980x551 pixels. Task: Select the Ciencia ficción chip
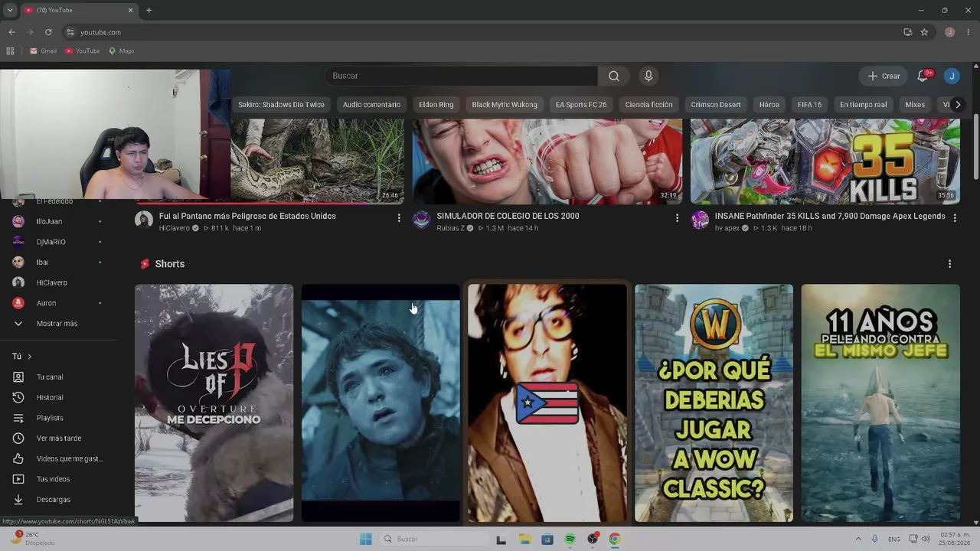click(648, 105)
